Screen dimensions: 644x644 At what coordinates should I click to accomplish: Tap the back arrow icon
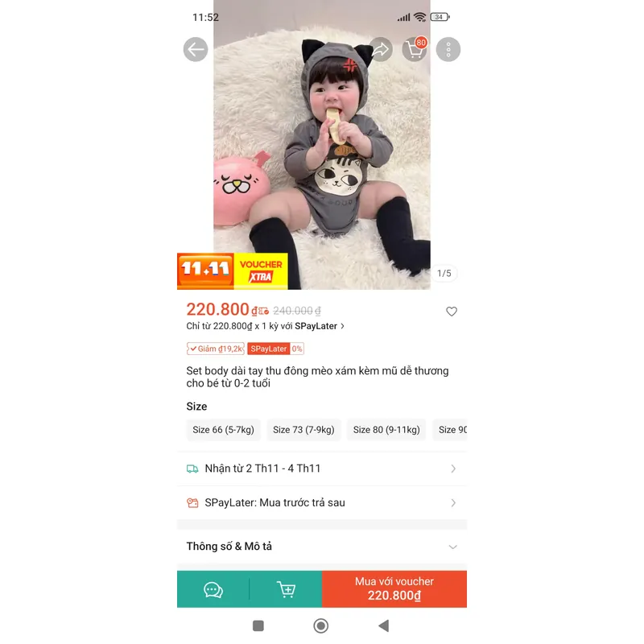[x=196, y=50]
